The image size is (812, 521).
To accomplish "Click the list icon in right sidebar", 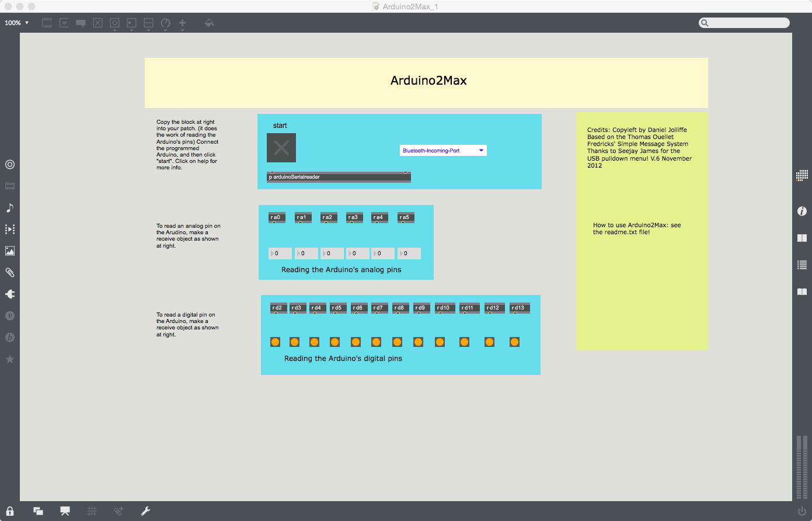I will pos(802,265).
